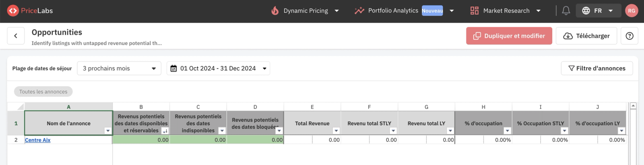The image size is (644, 165).
Task: Click the Dynamic Pricing flame icon
Action: (x=275, y=11)
